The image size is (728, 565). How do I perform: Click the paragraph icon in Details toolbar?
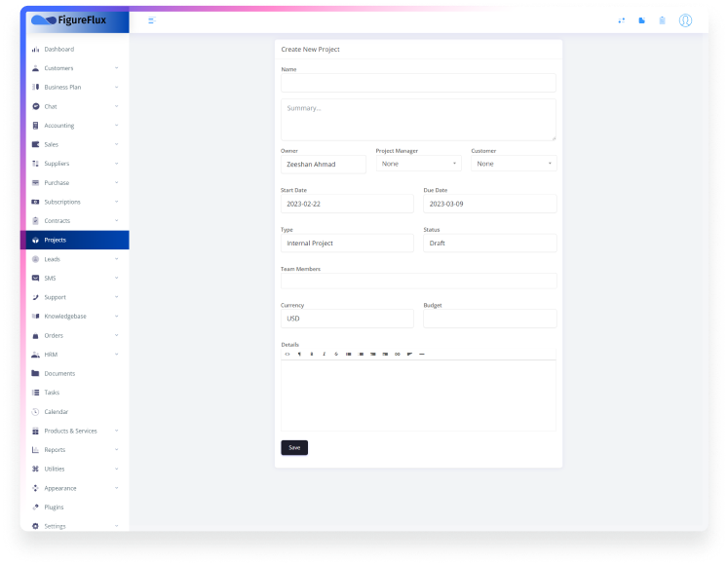299,354
